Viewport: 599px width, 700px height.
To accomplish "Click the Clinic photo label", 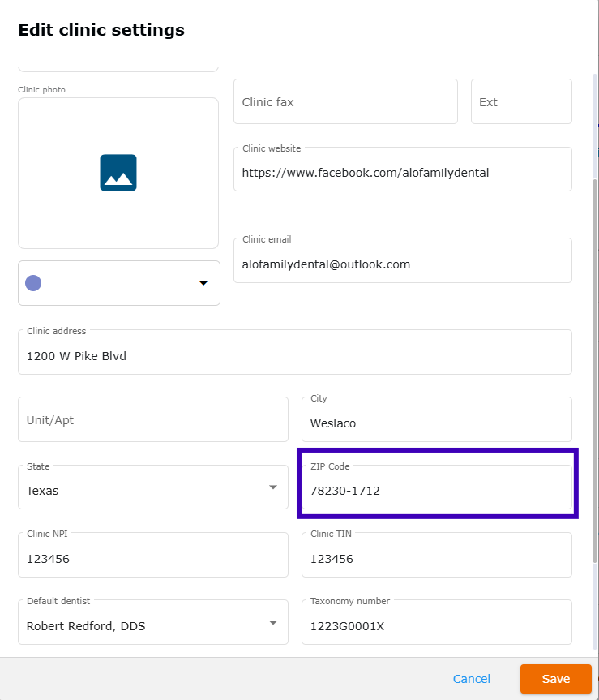I will (x=41, y=90).
